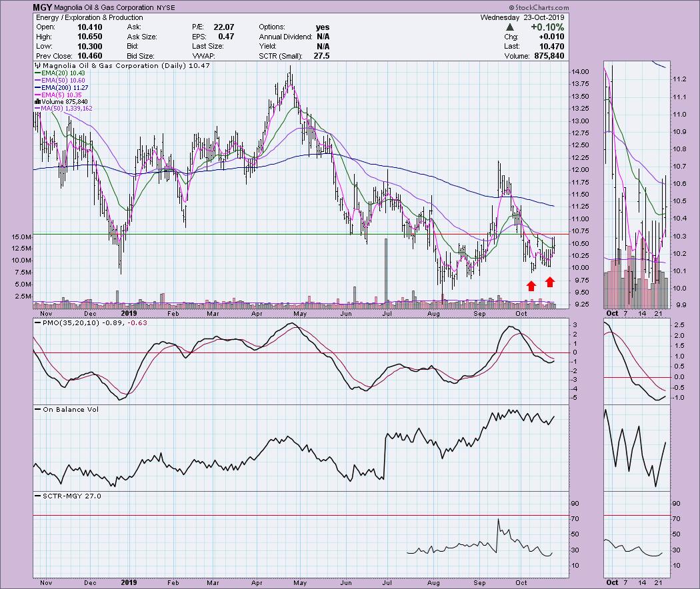Click the date Wednesday 23-Oct-2019
Viewport: 700px width, 589px height.
click(522, 17)
